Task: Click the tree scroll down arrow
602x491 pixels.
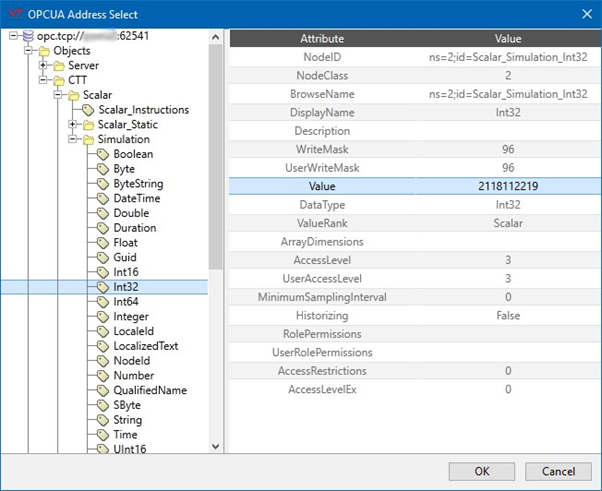Action: (x=215, y=446)
